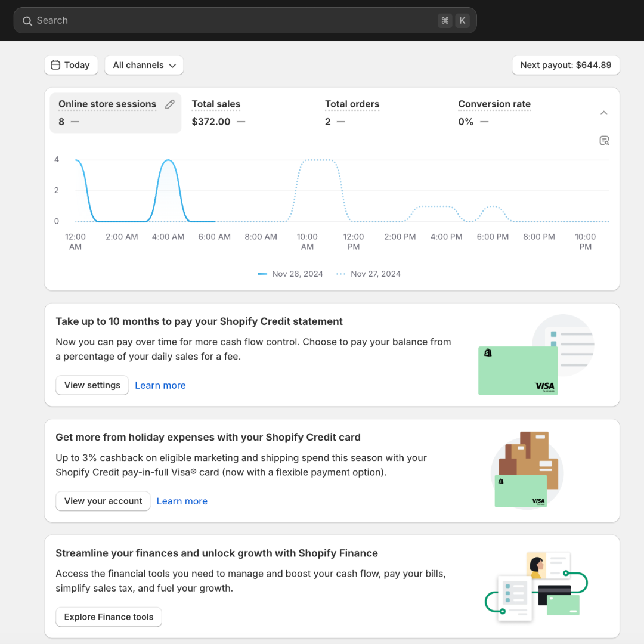The image size is (644, 644).
Task: Click the View your account button
Action: pos(103,501)
